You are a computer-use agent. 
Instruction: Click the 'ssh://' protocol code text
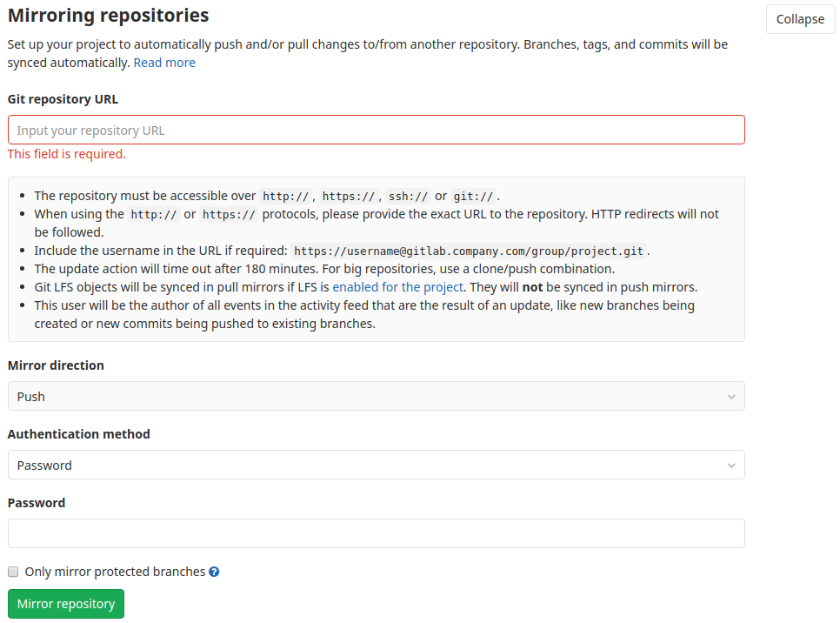tap(408, 197)
